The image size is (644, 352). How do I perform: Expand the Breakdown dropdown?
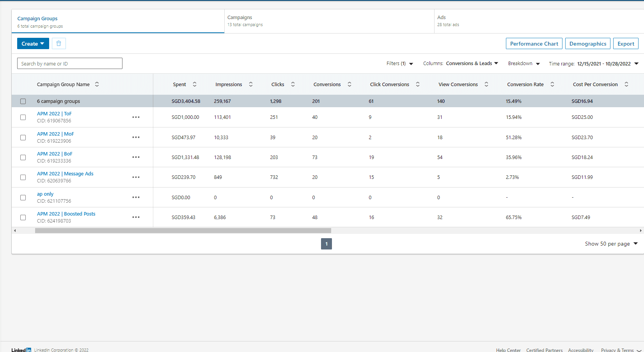(x=524, y=64)
